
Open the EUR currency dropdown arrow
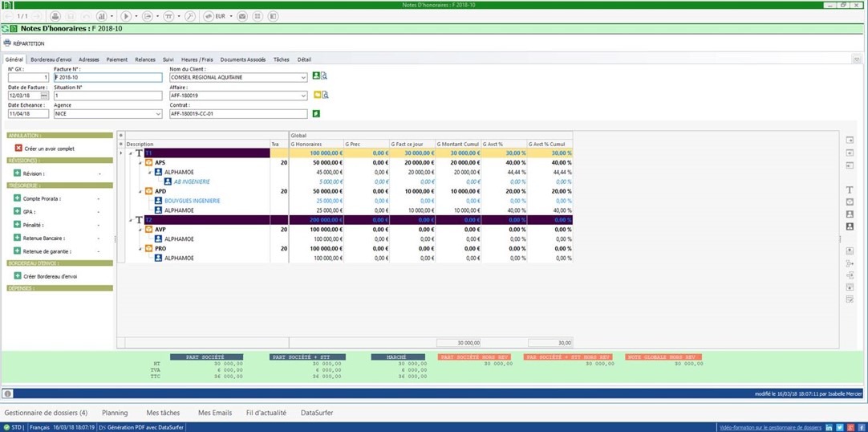pos(231,16)
